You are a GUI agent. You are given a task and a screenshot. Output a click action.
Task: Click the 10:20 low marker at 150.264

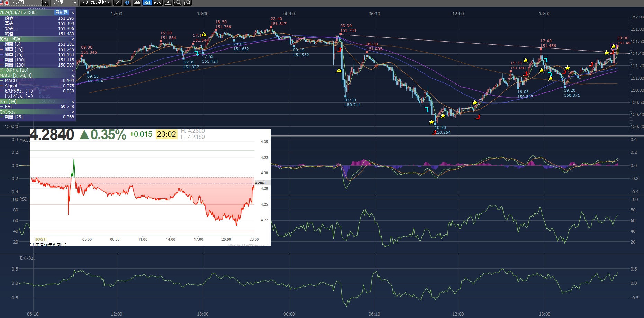(435, 124)
